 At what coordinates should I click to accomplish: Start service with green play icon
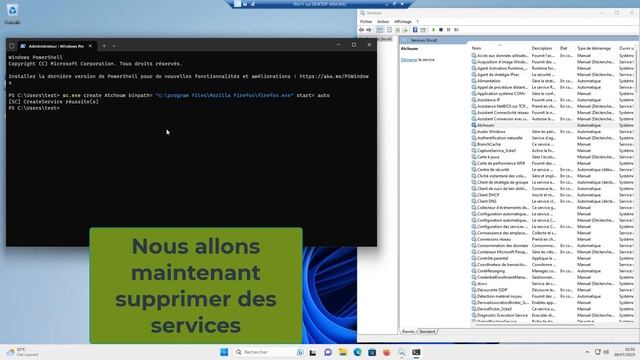[x=433, y=30]
